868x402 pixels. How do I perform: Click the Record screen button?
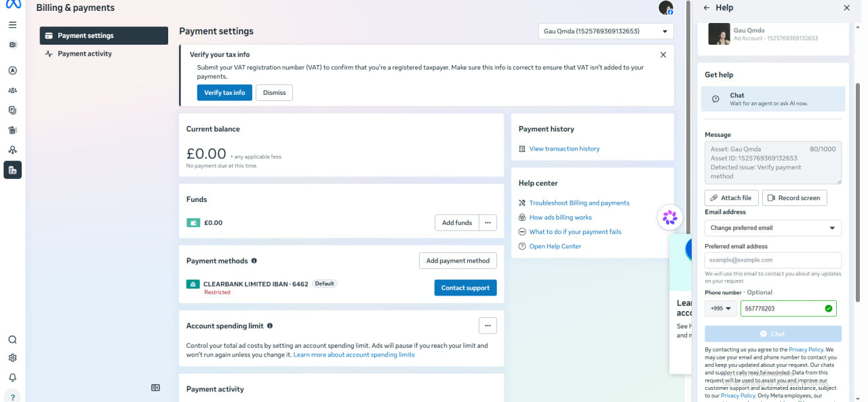(x=795, y=198)
